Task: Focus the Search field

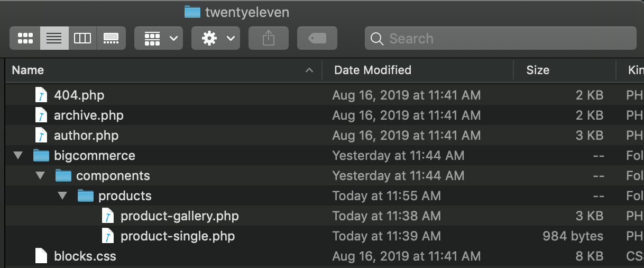Action: tap(500, 38)
